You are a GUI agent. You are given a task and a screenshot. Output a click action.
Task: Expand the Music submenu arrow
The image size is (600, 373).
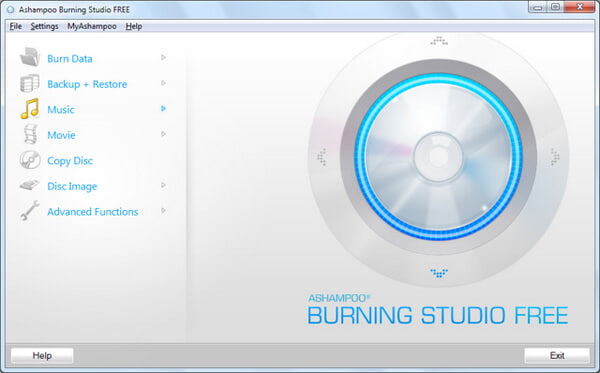point(163,109)
